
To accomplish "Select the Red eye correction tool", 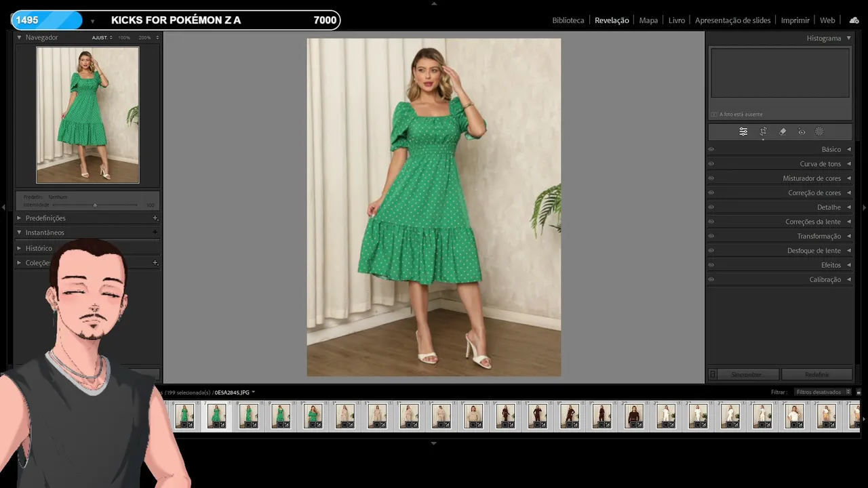I will point(802,131).
